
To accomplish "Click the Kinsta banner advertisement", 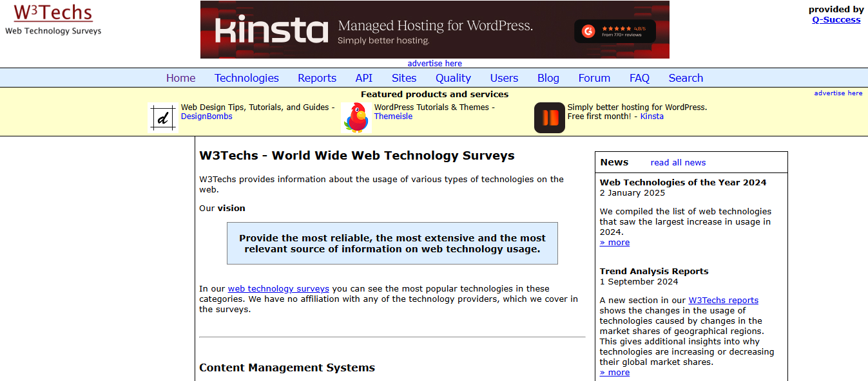I will tap(434, 30).
